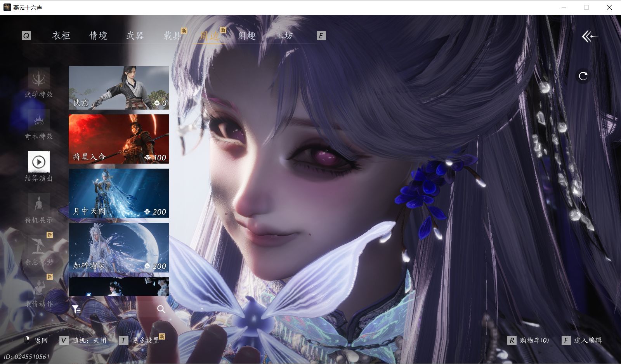Close the 燕云十六声 window
Viewport: 621px width, 364px height.
(x=609, y=7)
